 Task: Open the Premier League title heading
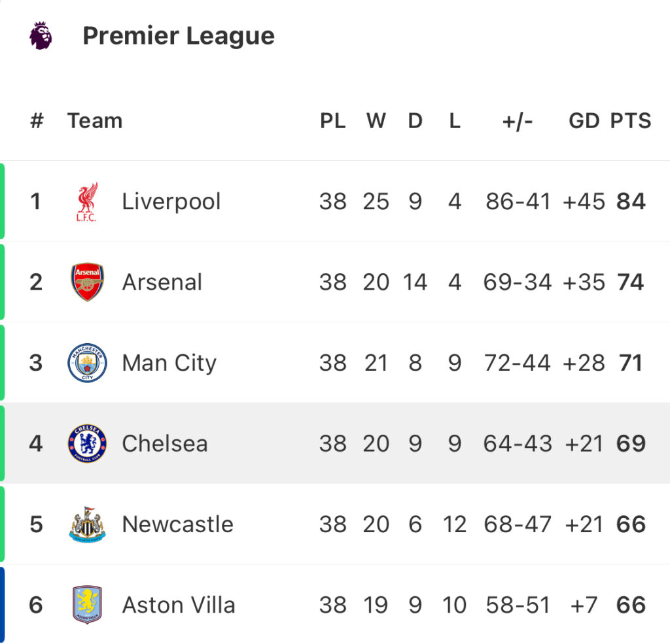pos(179,35)
